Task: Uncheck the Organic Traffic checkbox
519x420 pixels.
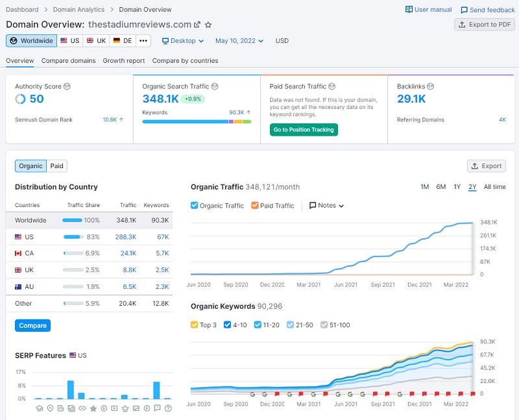Action: pos(194,205)
